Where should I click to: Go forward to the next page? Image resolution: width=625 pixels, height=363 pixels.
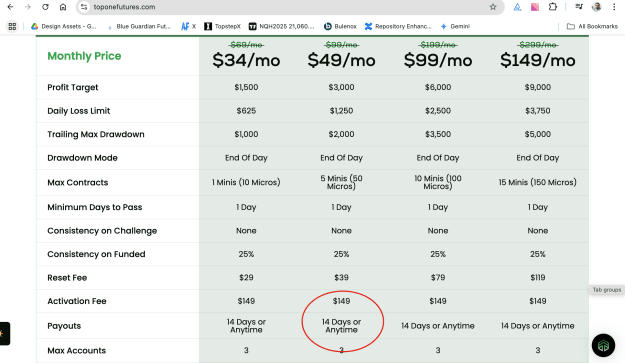[x=28, y=7]
